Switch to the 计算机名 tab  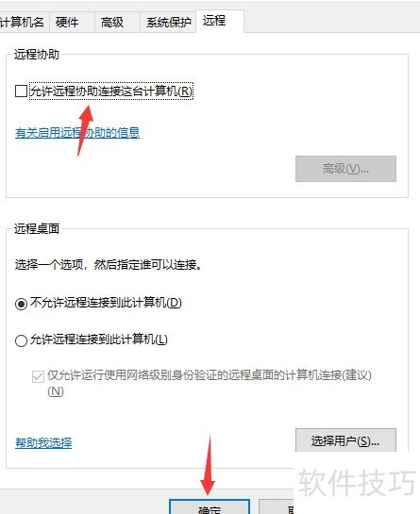click(23, 23)
